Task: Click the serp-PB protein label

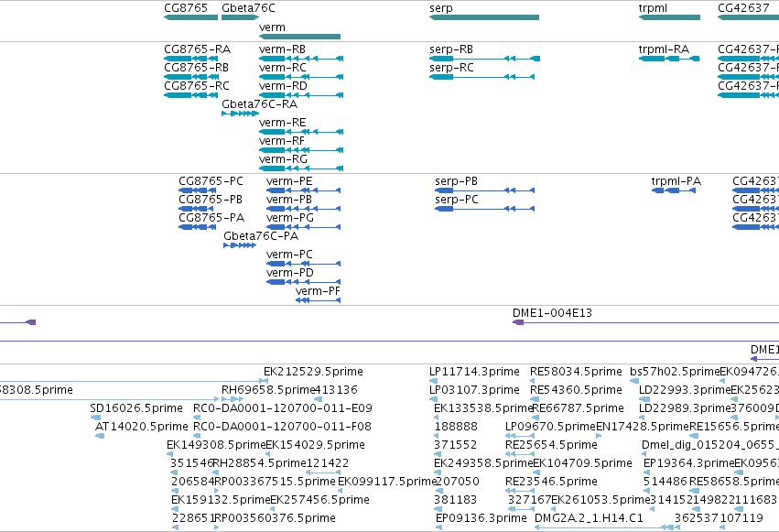Action: pos(456,181)
